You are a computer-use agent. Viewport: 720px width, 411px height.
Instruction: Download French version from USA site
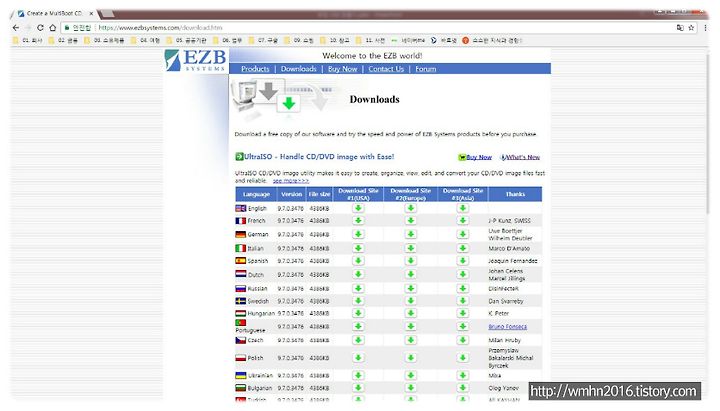pos(358,220)
